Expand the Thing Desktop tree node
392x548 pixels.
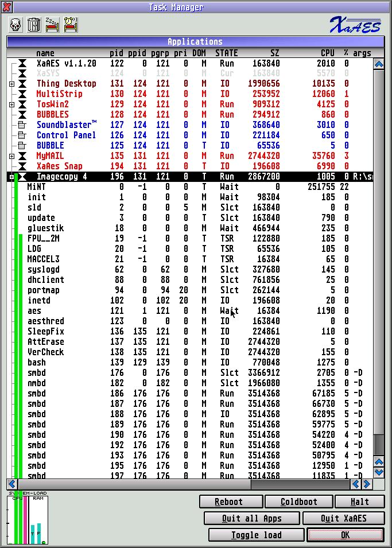(12, 84)
